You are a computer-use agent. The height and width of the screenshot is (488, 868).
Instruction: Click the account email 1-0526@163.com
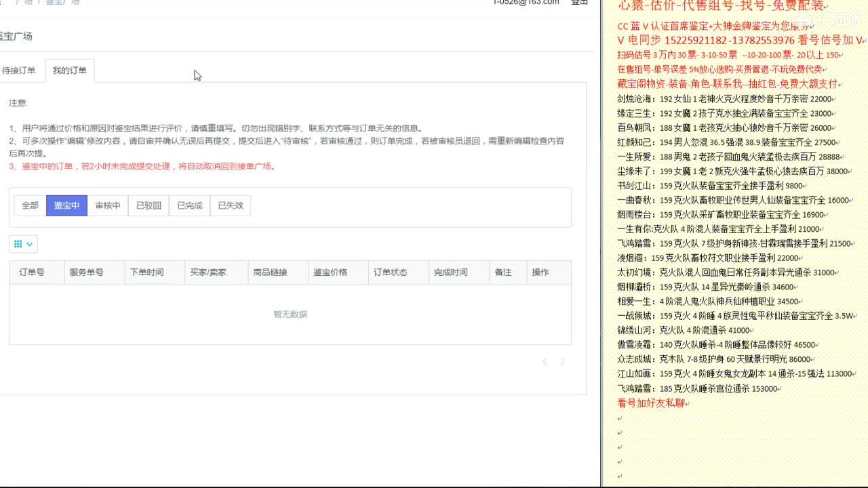point(526,2)
